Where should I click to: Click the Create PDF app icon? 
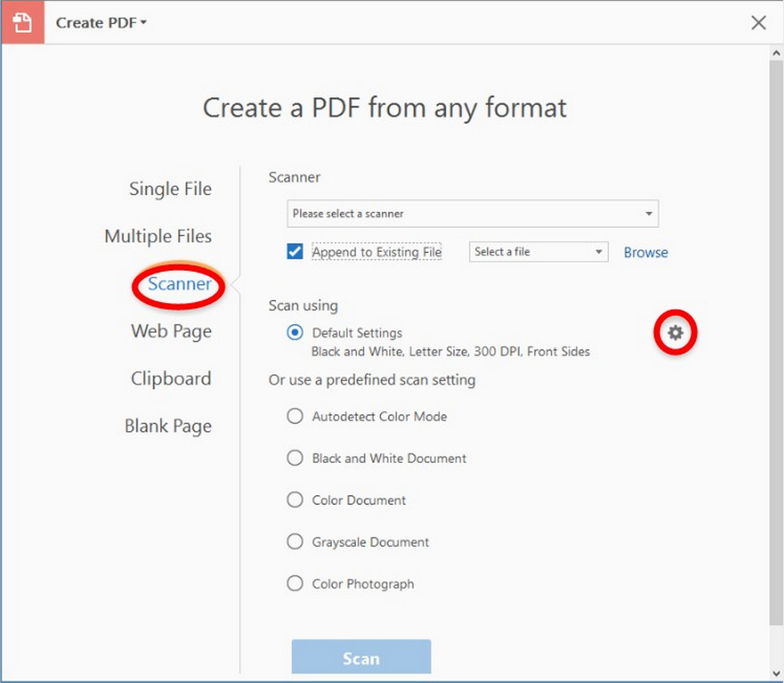(22, 22)
